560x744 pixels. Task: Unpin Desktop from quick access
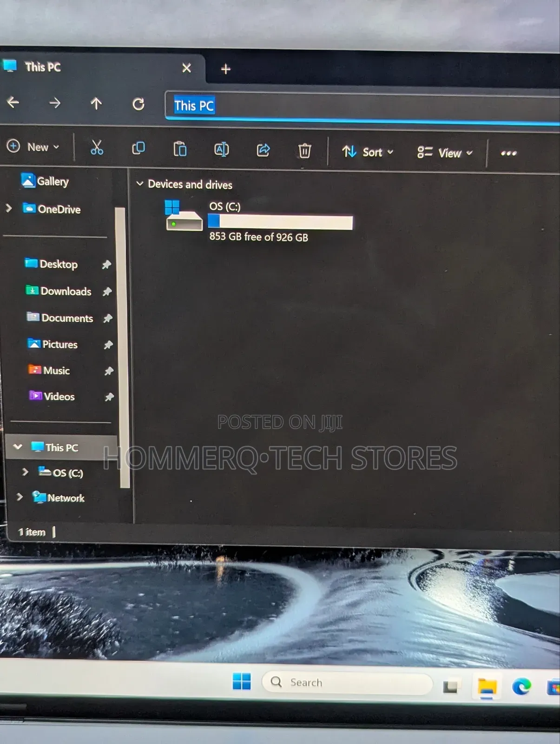point(106,265)
